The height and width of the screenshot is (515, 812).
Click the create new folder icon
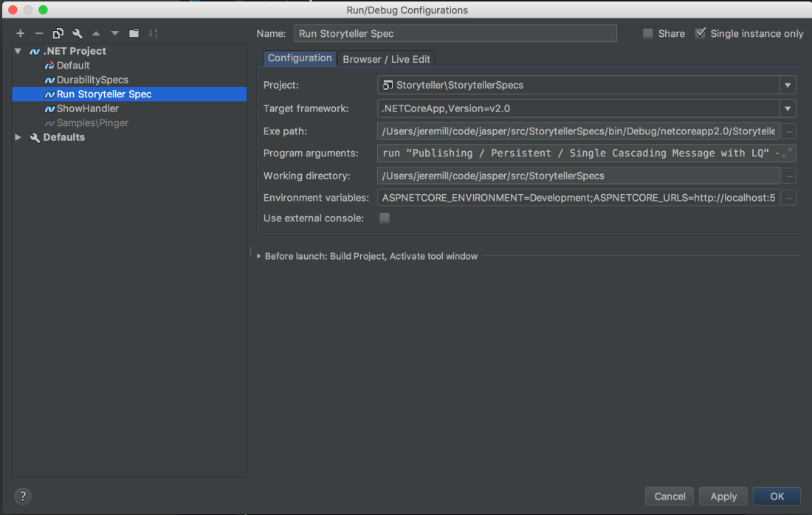[x=134, y=33]
